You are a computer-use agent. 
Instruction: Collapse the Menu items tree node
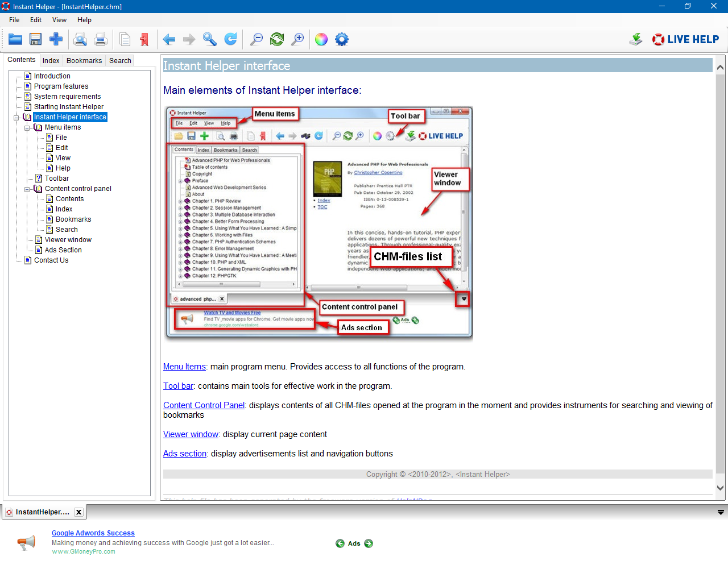27,127
